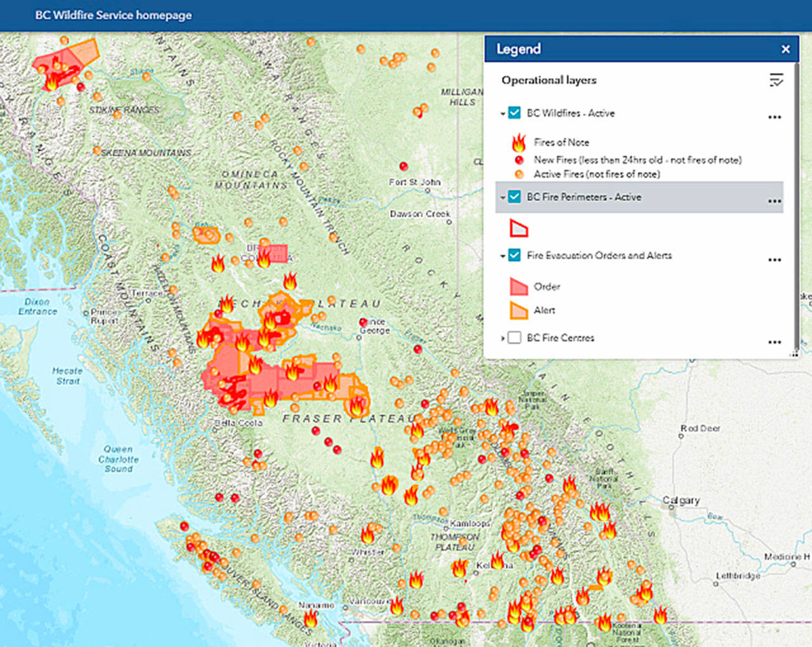Image resolution: width=812 pixels, height=647 pixels.
Task: Open the layer filter icon in Legend header
Action: (x=775, y=80)
